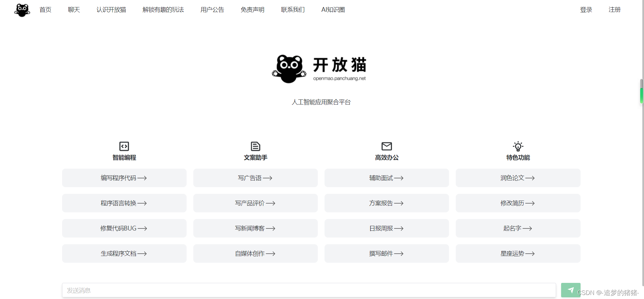Click the 文案助手 heading text
644x299 pixels.
tap(255, 158)
